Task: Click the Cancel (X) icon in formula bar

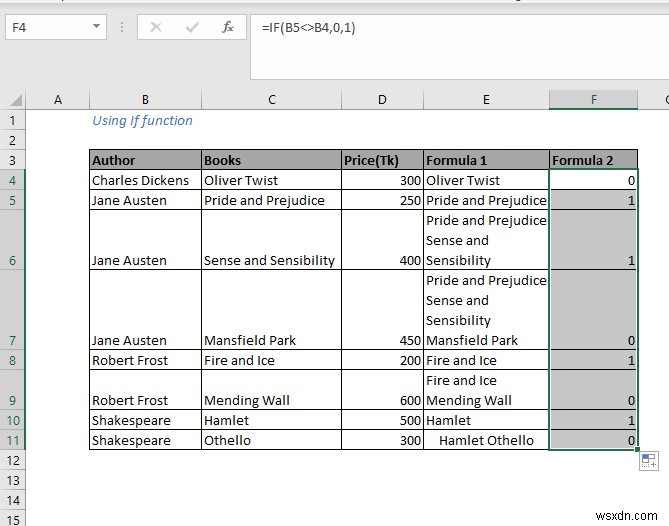Action: tap(156, 28)
